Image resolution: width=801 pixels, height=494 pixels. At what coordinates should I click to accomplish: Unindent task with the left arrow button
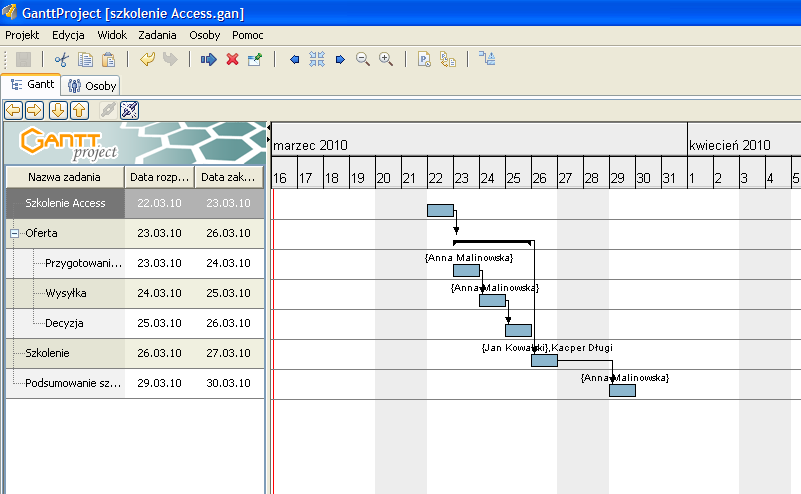[13, 110]
